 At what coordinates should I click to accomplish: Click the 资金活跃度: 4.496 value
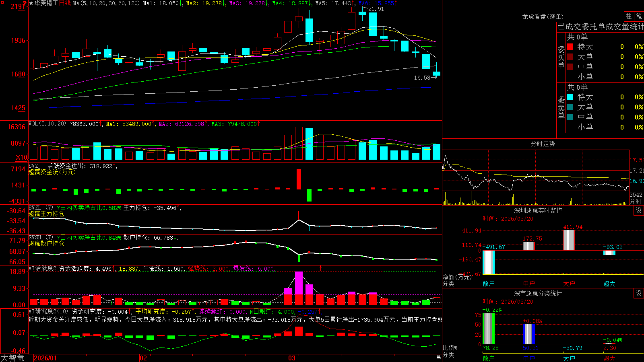click(87, 269)
